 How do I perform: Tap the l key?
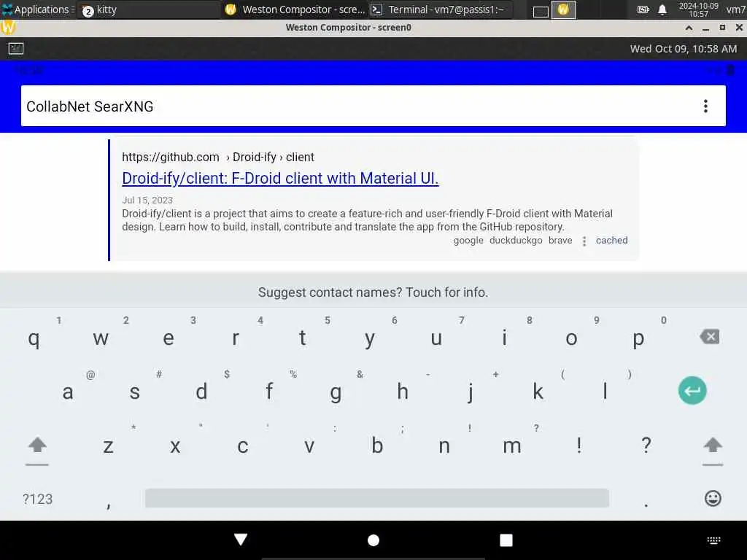605,392
